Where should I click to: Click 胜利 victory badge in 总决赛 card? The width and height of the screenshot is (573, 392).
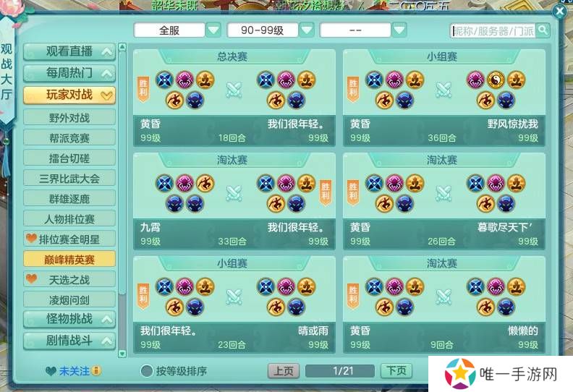[x=143, y=89]
